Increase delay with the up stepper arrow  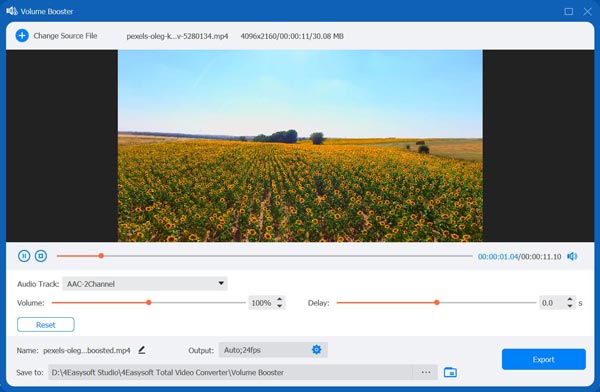[570, 299]
